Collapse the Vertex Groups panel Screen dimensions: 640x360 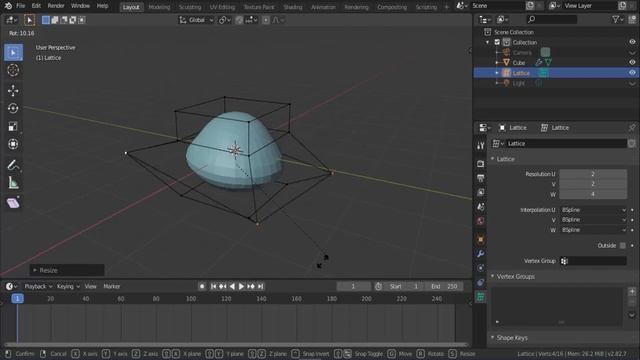(493, 276)
